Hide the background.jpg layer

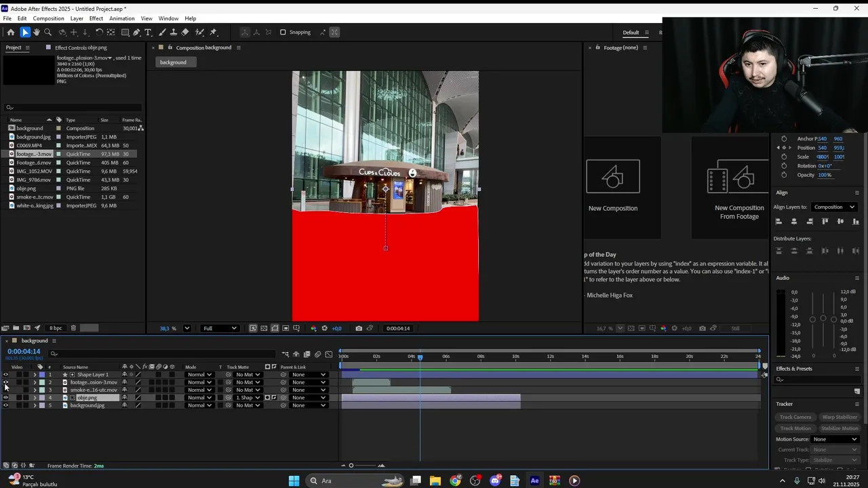pyautogui.click(x=6, y=405)
